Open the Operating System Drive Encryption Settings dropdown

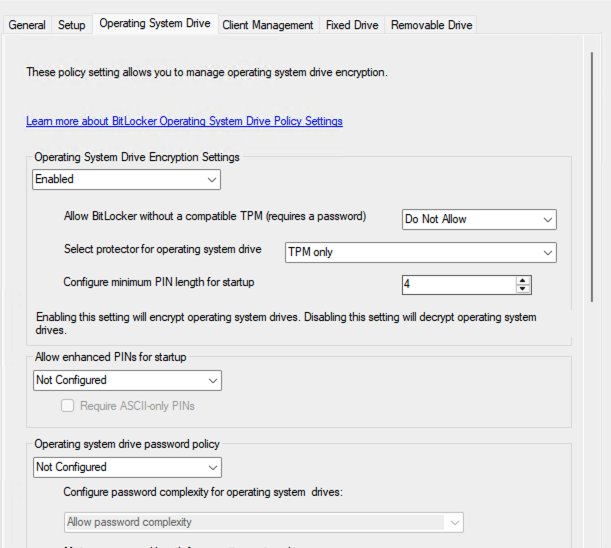pyautogui.click(x=126, y=179)
